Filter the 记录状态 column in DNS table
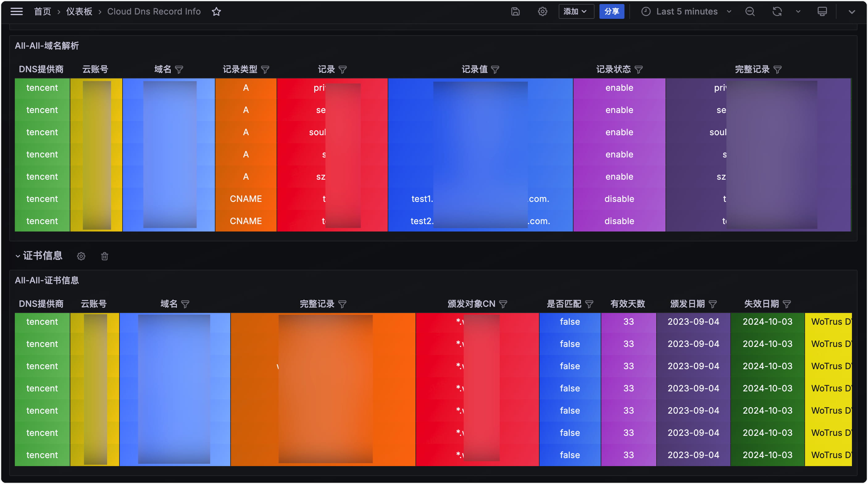 [639, 70]
